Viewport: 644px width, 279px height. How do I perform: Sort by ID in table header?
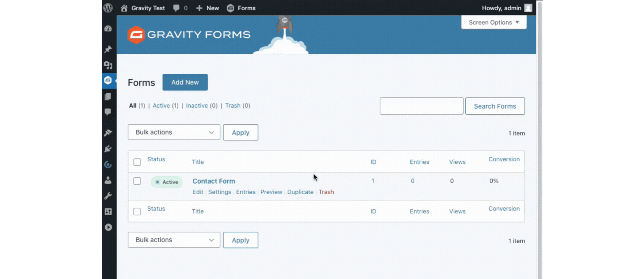pyautogui.click(x=373, y=162)
